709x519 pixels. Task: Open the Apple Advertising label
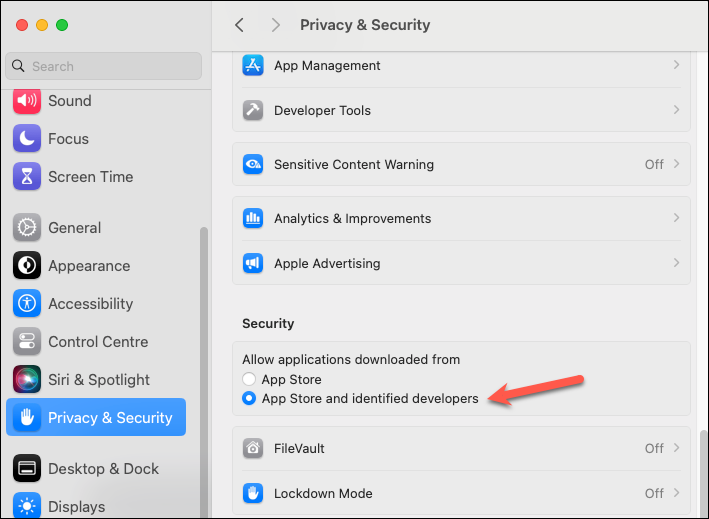327,264
